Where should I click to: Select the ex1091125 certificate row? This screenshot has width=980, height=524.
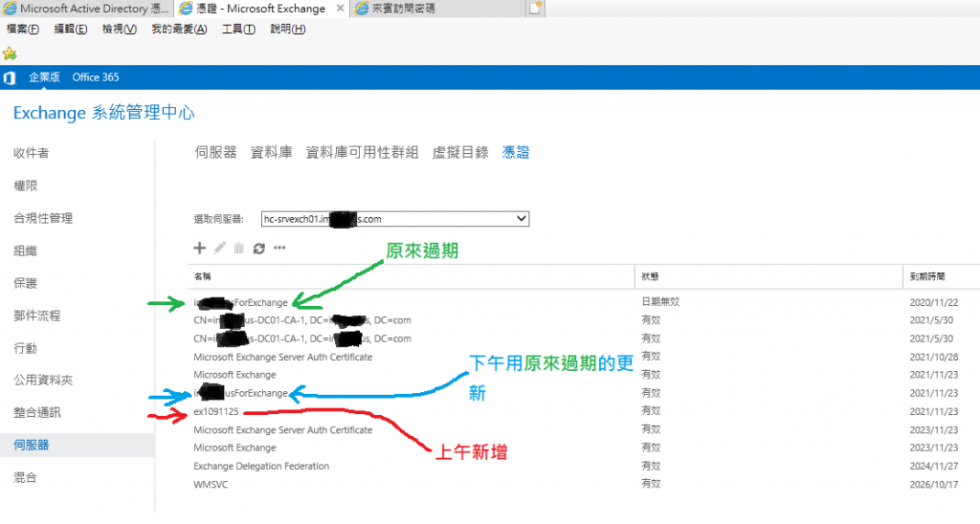pos(584,411)
